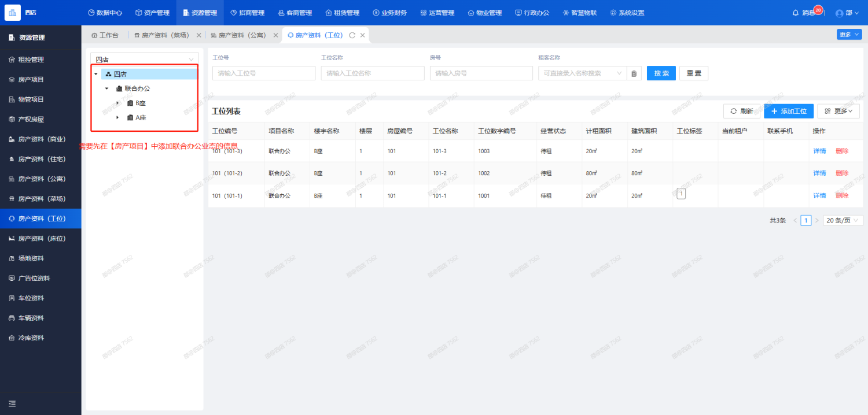
Task: Expand the B座 tree node arrow
Action: 117,103
